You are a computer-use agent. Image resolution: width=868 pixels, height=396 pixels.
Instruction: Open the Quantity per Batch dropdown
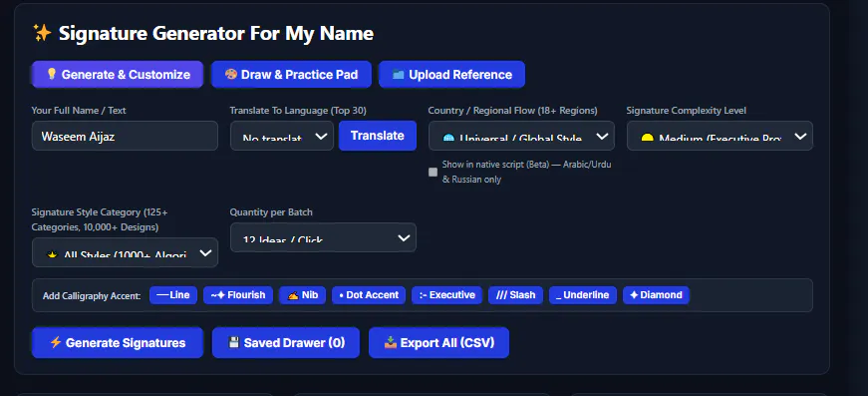323,237
